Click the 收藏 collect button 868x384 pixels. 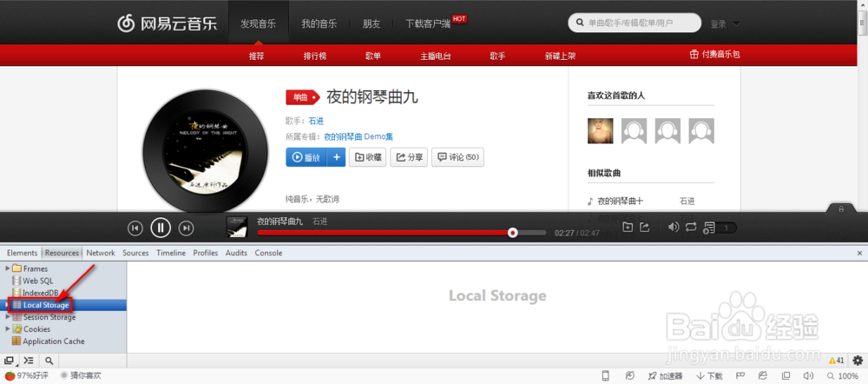367,157
